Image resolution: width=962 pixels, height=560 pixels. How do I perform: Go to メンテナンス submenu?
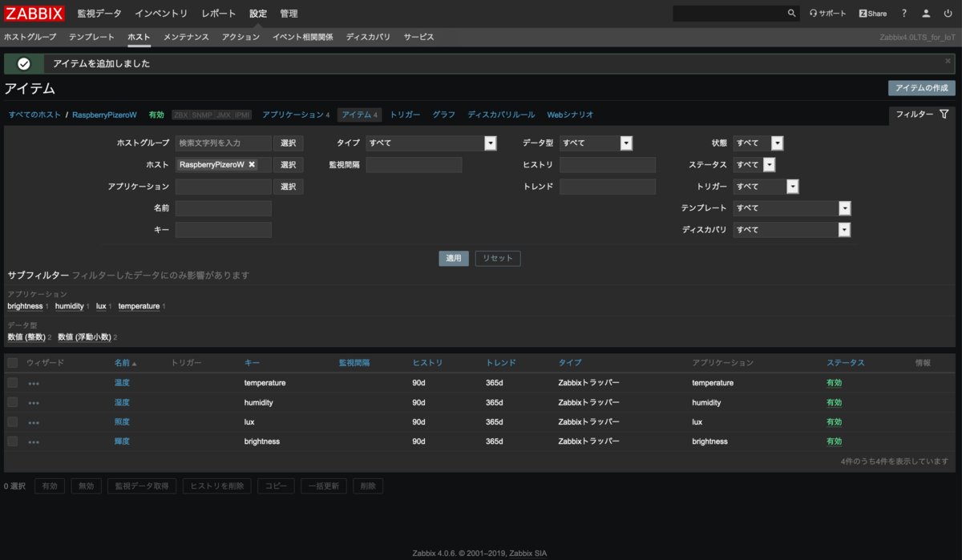(186, 38)
